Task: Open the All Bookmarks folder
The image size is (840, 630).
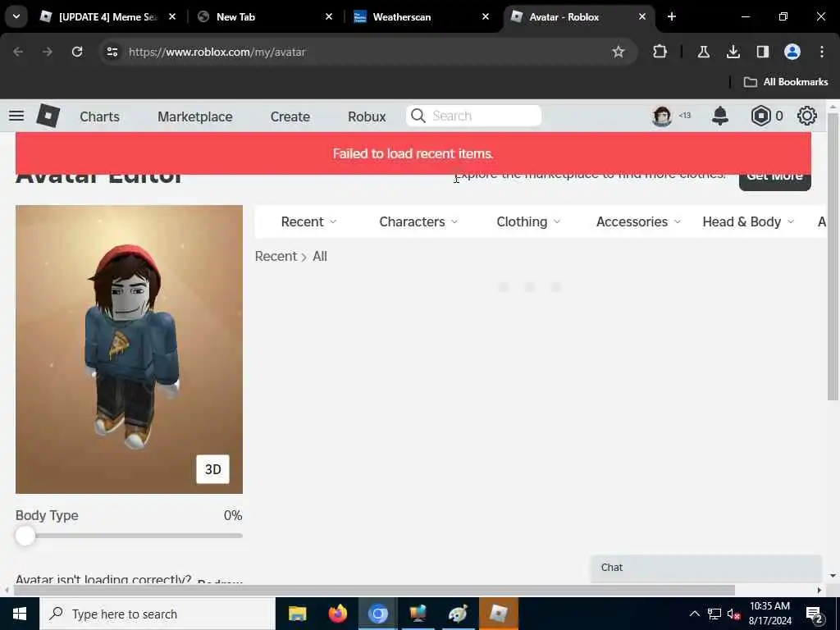Action: pyautogui.click(x=785, y=82)
